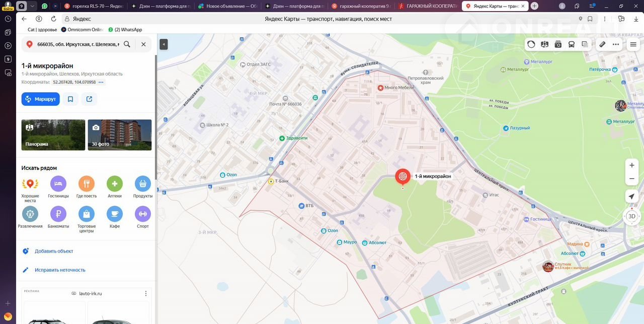Find pharmacies nearby with Аптеки icon
The image size is (644, 324).
click(x=114, y=184)
